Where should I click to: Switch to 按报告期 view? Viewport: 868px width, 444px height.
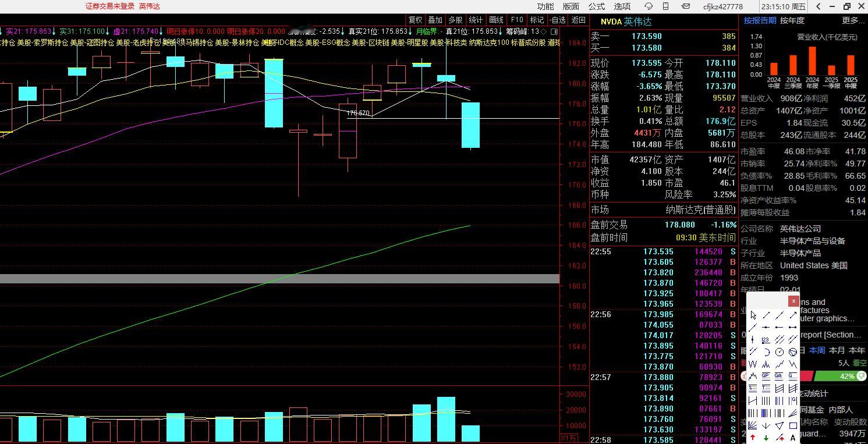(760, 20)
